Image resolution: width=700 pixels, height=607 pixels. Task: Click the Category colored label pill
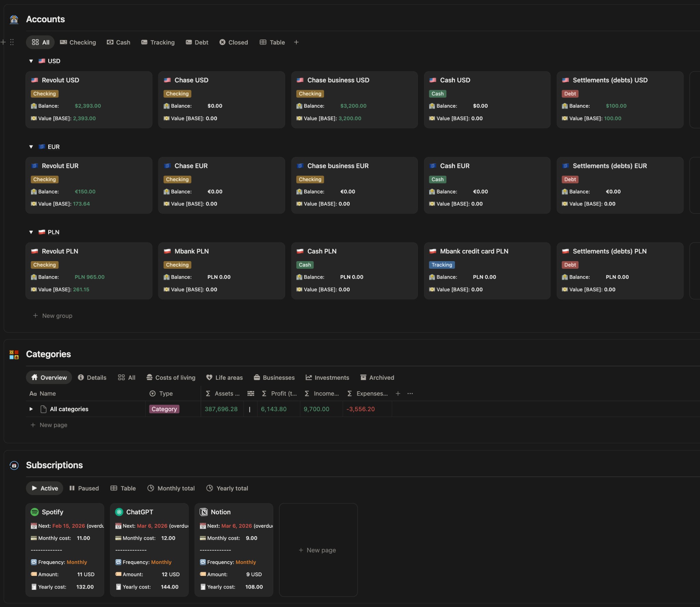[x=164, y=409]
